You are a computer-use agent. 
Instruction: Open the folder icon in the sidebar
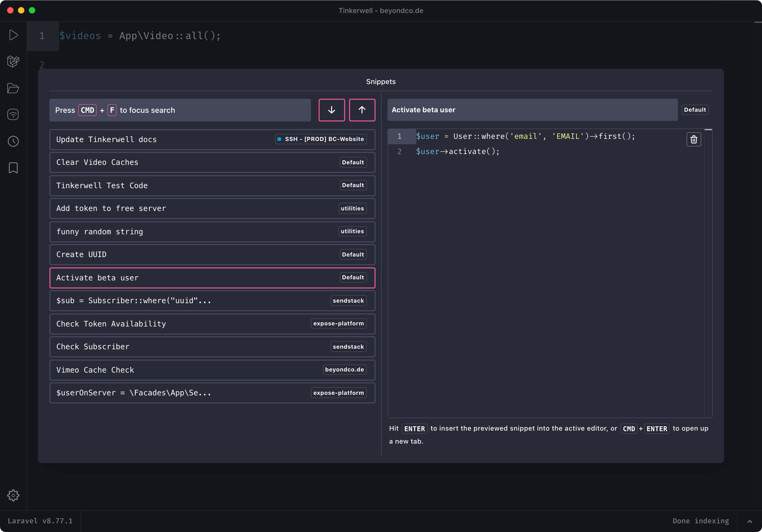point(13,88)
